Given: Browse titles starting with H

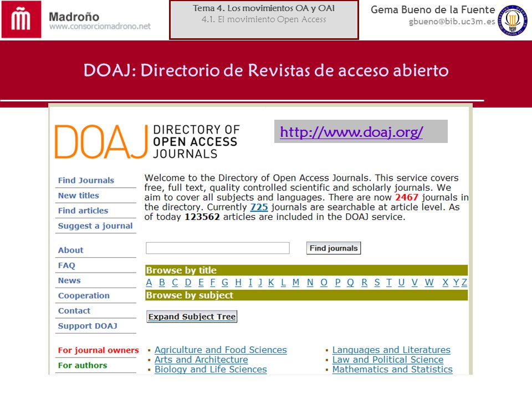Looking at the screenshot, I should point(238,283).
